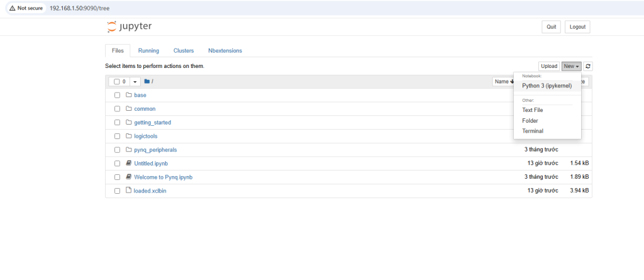Check the box beside common folder

click(x=117, y=109)
